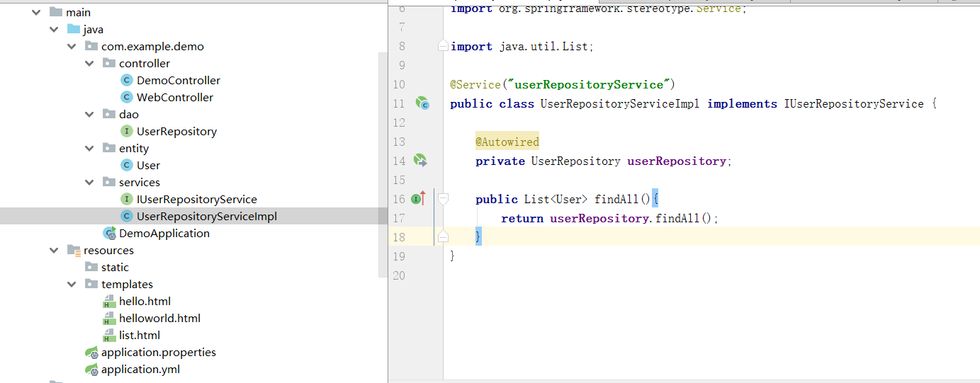Click hello.html file icon
This screenshot has width=980, height=383.
[109, 301]
